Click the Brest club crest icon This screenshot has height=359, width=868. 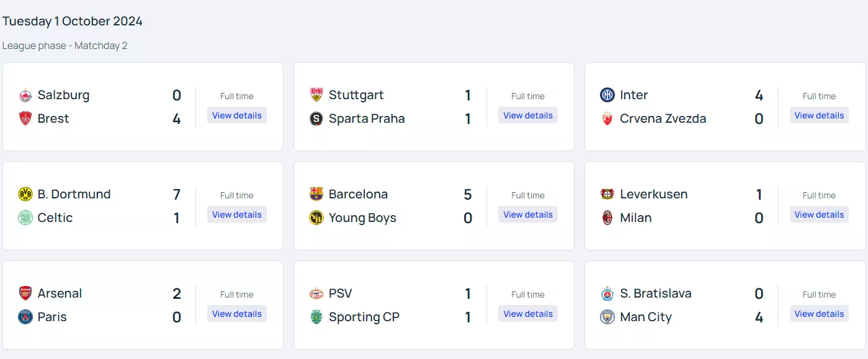click(25, 118)
